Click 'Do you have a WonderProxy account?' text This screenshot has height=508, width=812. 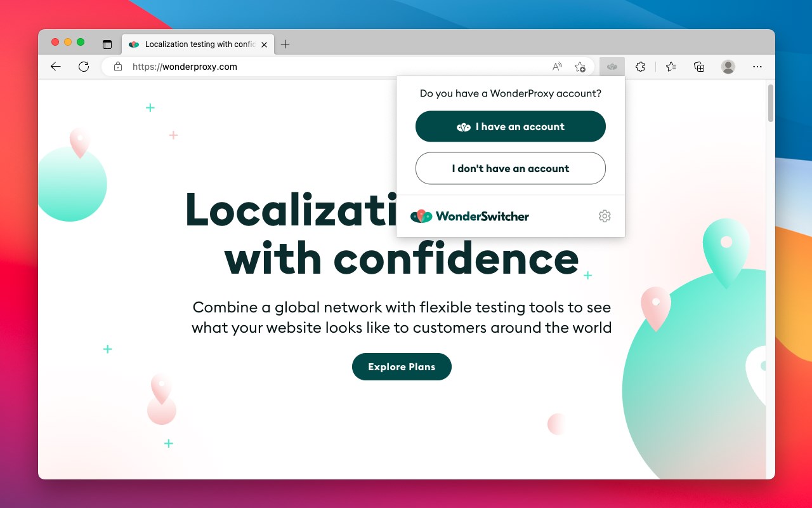point(511,93)
